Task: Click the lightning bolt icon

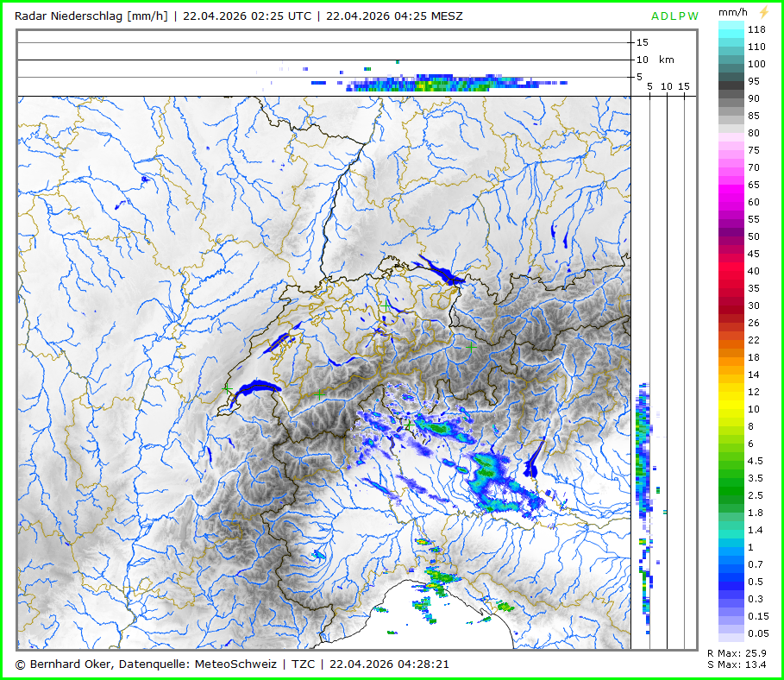Action: coord(762,12)
